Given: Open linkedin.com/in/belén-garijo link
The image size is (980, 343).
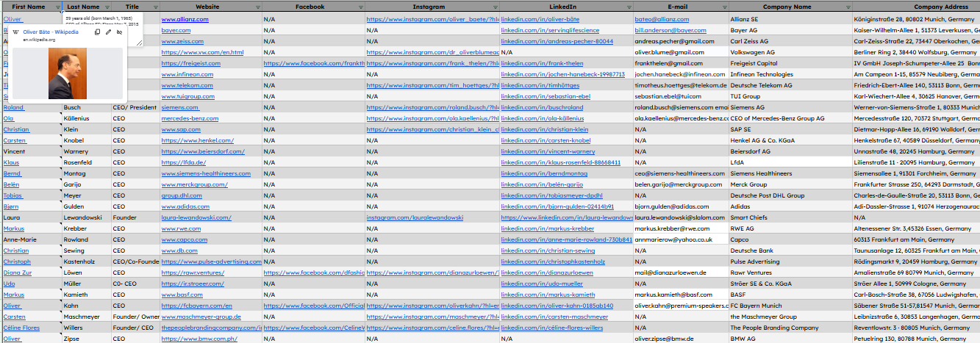Looking at the screenshot, I should click(542, 184).
